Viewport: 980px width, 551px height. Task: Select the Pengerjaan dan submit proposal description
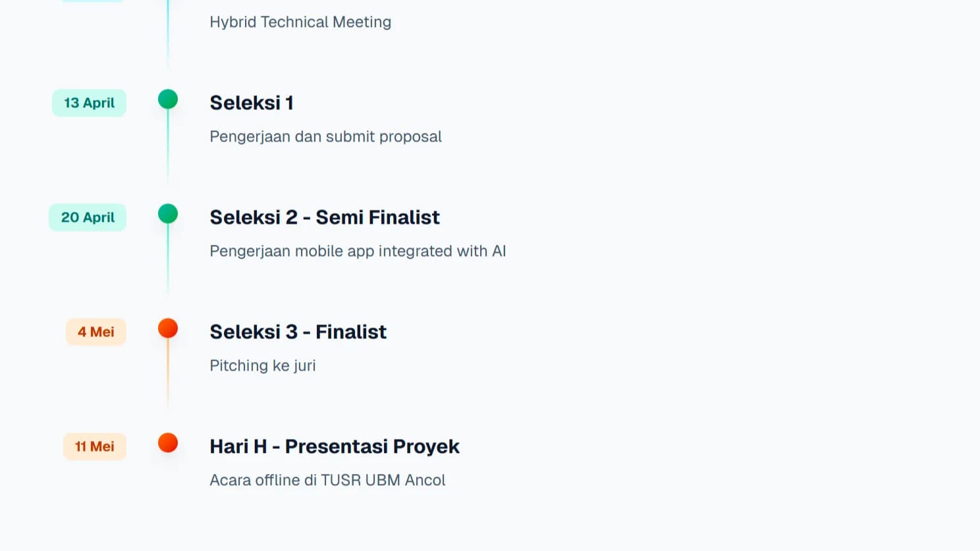pos(325,137)
